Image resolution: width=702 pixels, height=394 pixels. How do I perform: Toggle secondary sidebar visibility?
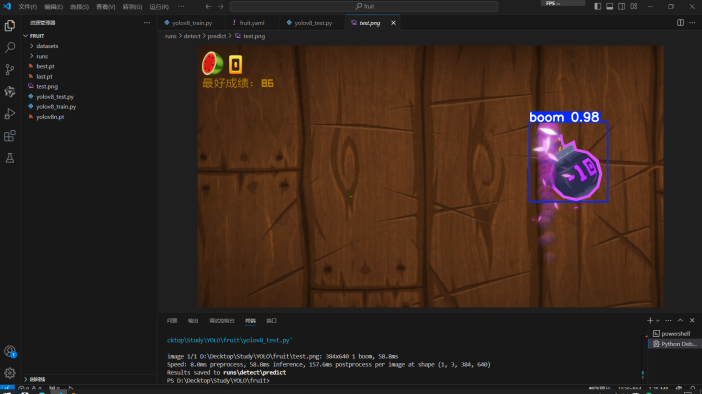tap(622, 6)
